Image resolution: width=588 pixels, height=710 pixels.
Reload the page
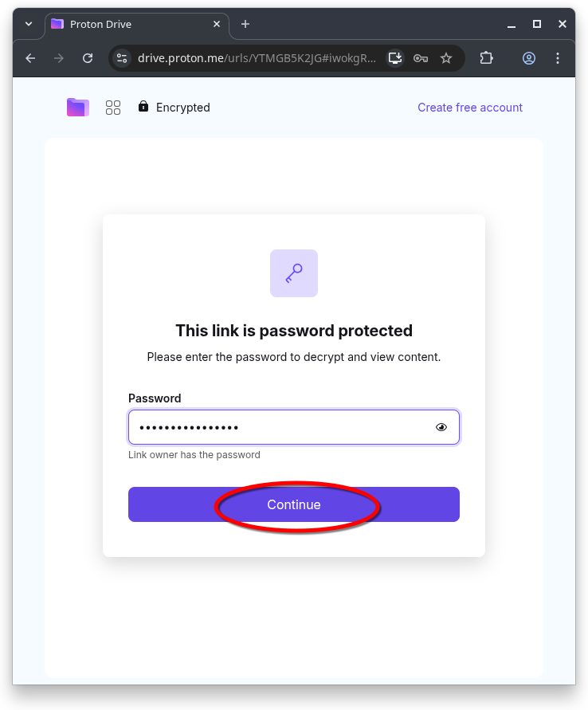(88, 58)
